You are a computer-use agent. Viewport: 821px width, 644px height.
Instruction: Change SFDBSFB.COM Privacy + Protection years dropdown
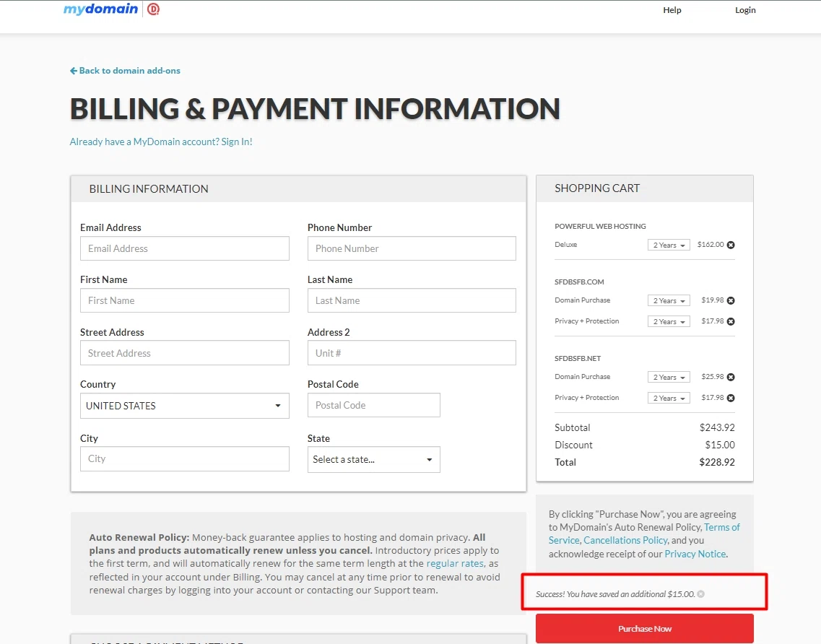(x=669, y=321)
